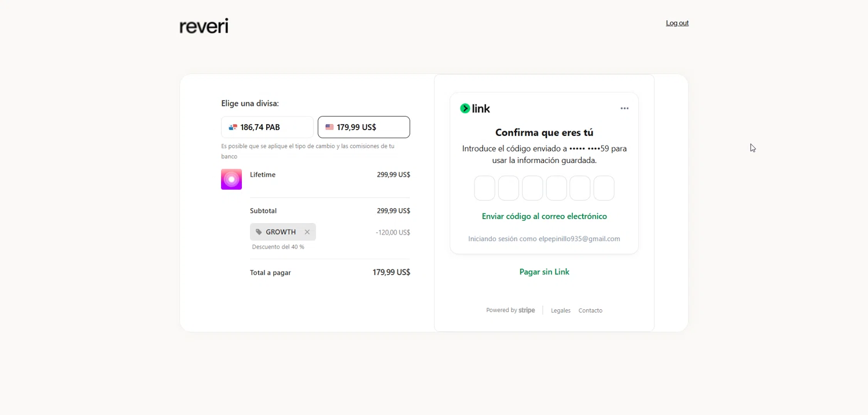Open the Link three-dot options menu
The width and height of the screenshot is (868, 415).
[x=624, y=108]
